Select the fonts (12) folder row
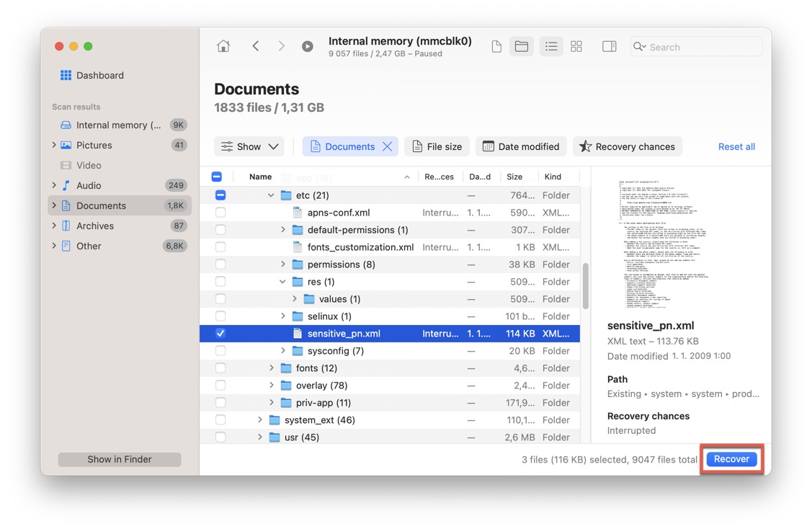The width and height of the screenshot is (812, 529). click(x=389, y=368)
